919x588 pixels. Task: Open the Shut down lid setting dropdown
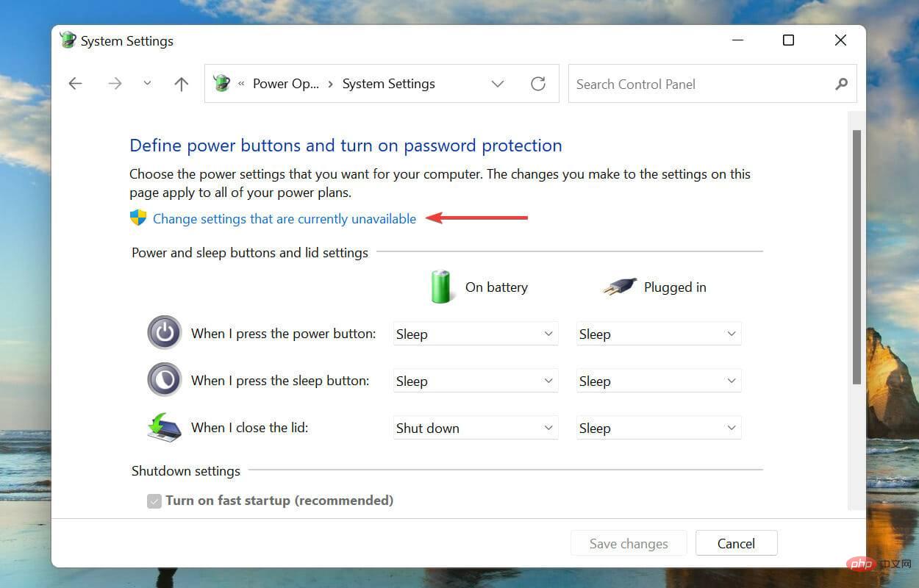475,427
